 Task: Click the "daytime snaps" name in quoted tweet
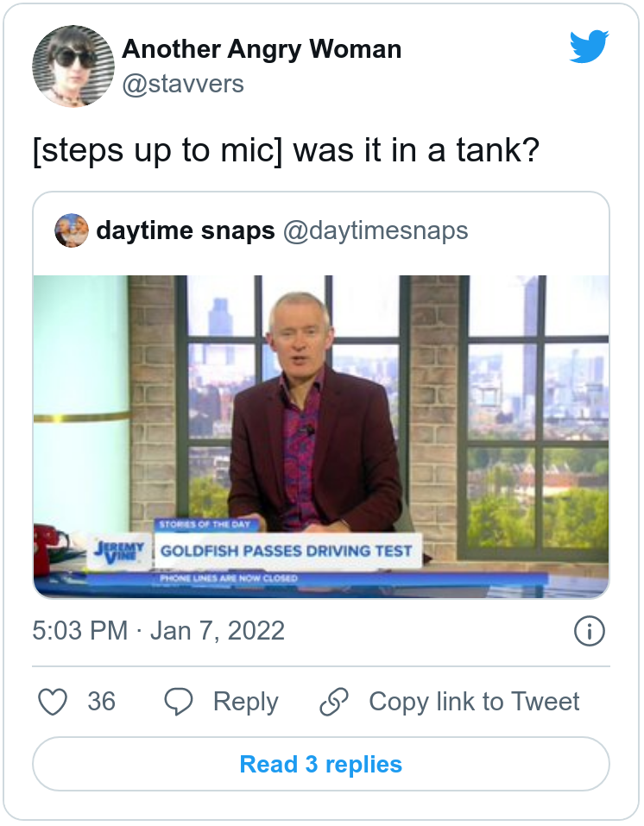point(186,230)
